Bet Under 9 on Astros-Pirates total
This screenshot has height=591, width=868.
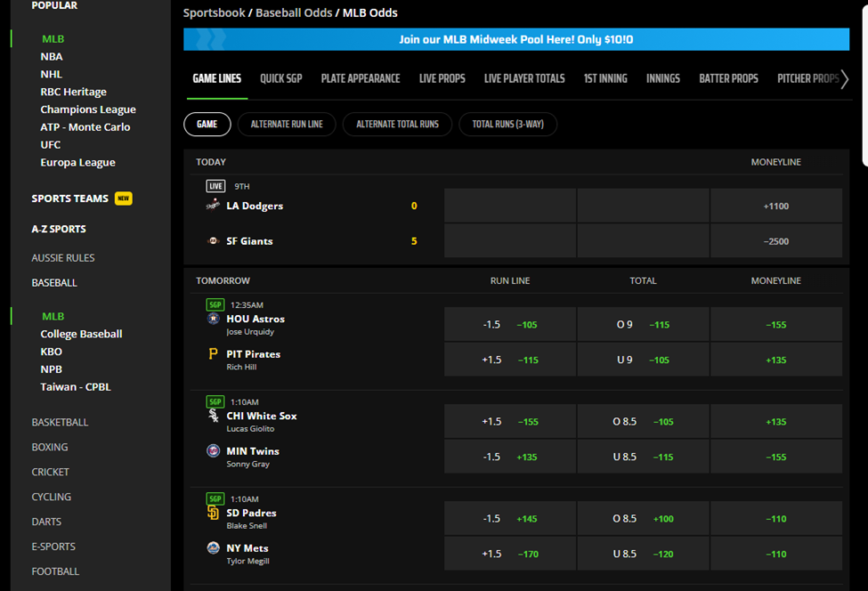coord(644,360)
